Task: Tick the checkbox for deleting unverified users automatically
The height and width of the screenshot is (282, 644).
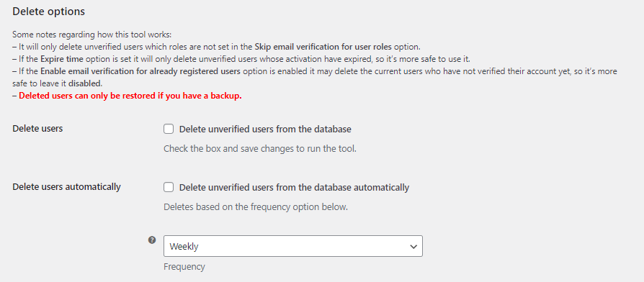Action: pos(169,187)
